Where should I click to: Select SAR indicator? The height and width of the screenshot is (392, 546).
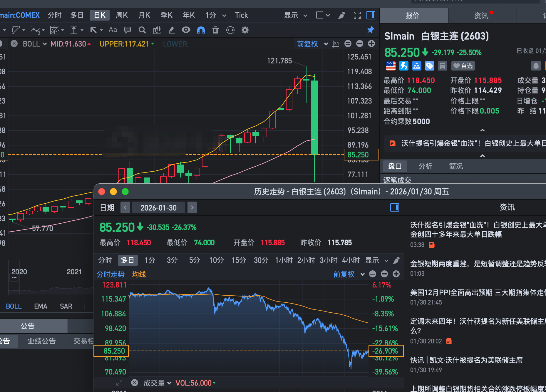(66, 306)
